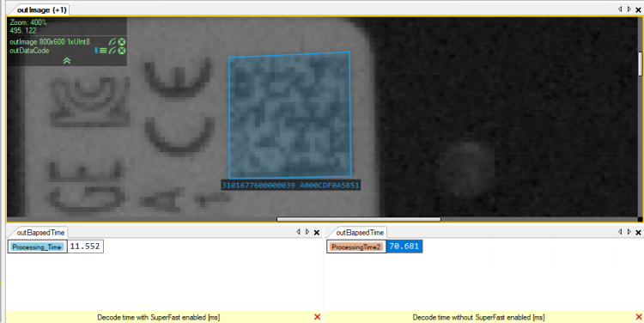Click the blue outDataCode color swatch
Screen dimensions: 644x323
[x=96, y=51]
